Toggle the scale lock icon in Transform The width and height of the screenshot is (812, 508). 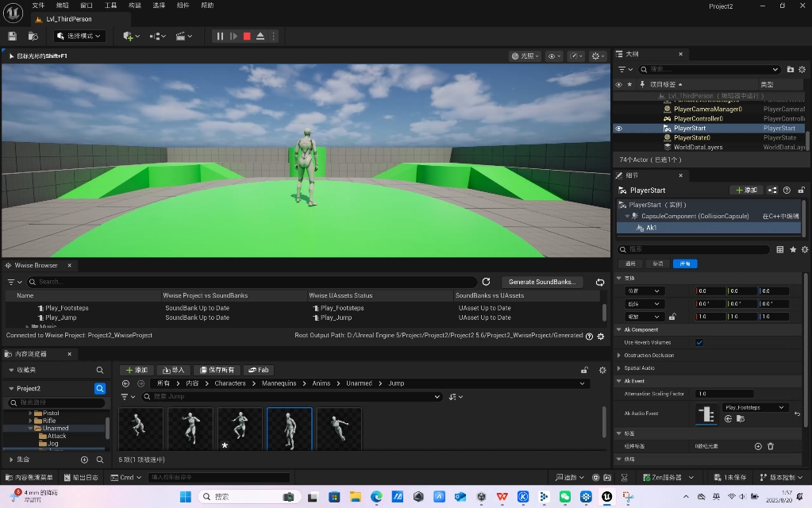pyautogui.click(x=672, y=317)
